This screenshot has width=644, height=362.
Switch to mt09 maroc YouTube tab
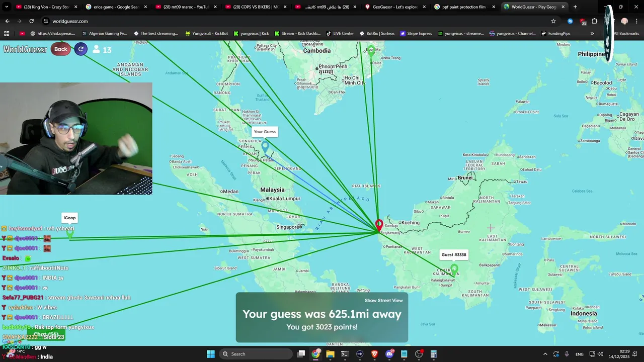tap(185, 7)
